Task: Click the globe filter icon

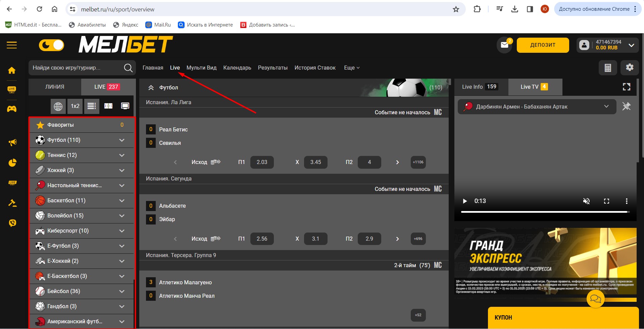Action: coord(58,106)
